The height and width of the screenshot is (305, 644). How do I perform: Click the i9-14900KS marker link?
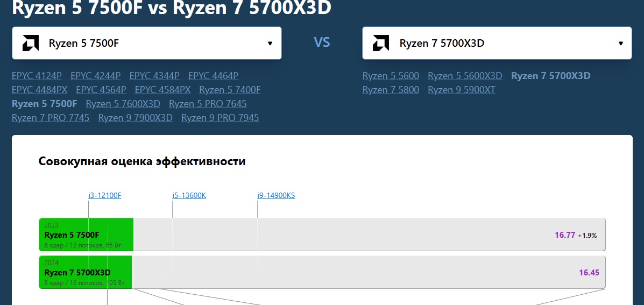(276, 195)
